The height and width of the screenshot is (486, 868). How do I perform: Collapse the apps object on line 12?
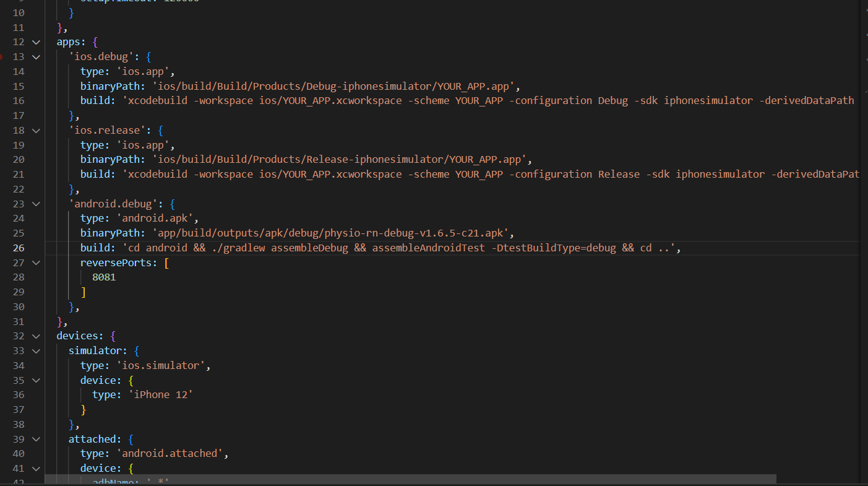(35, 41)
